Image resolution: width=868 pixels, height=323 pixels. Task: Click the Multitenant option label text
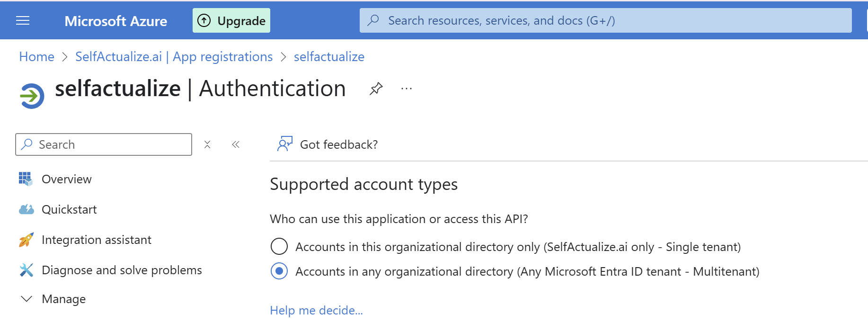click(x=527, y=271)
